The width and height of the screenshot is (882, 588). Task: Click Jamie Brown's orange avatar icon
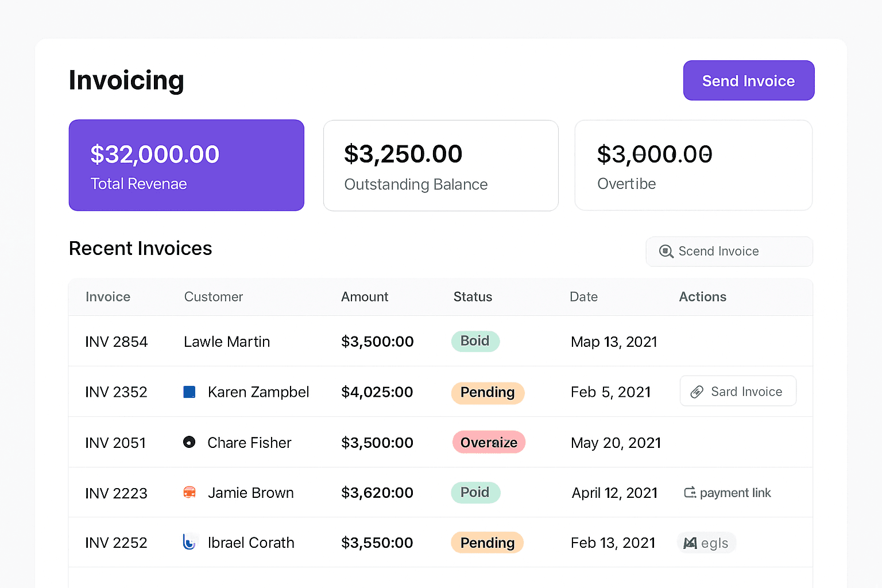[x=189, y=492]
